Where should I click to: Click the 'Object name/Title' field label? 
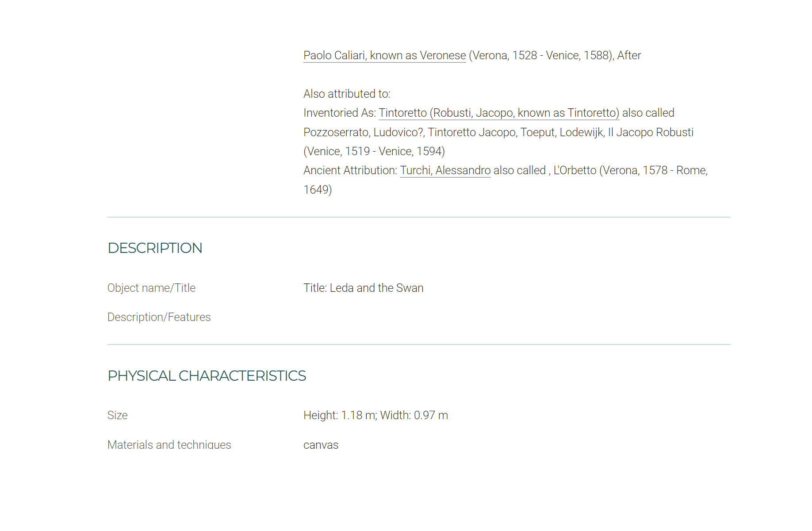151,288
